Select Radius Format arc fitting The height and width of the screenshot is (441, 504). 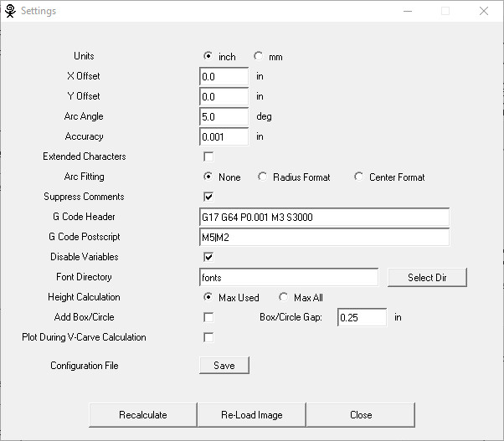coord(262,177)
